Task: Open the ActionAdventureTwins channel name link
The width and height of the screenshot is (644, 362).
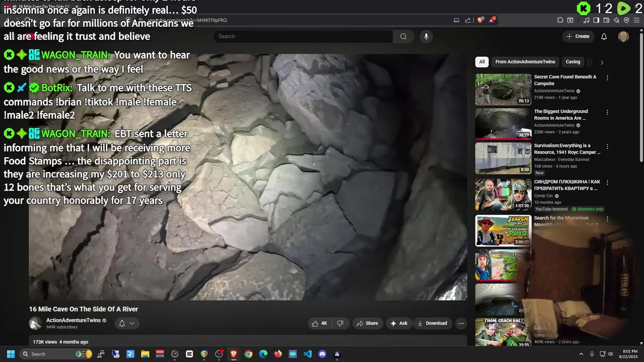Action: (x=73, y=320)
